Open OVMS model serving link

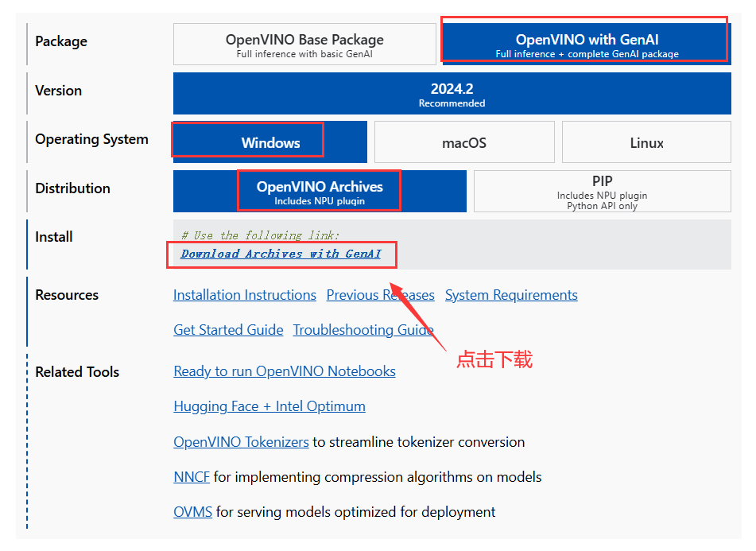coord(192,512)
